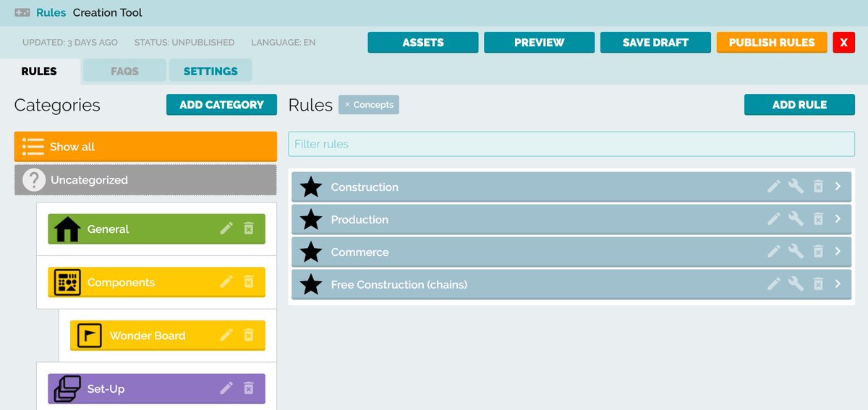The height and width of the screenshot is (410, 868).
Task: Click the ASSETS button
Action: pyautogui.click(x=423, y=43)
